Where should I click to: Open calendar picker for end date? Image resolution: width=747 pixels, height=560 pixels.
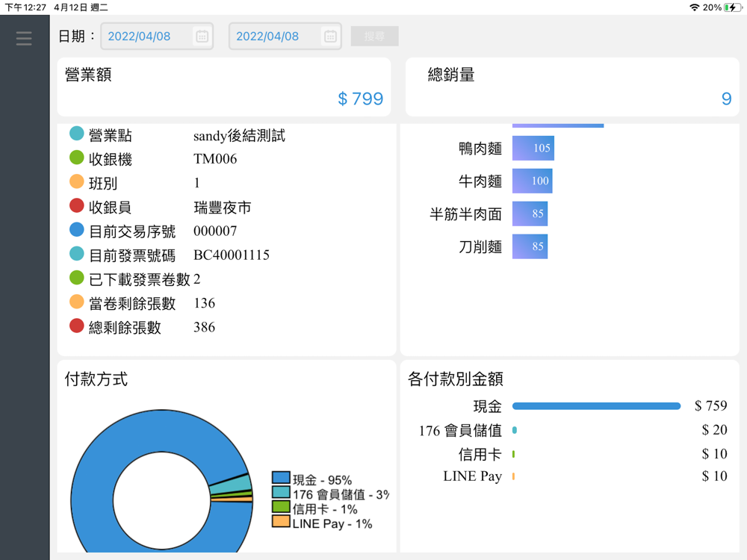click(x=330, y=36)
